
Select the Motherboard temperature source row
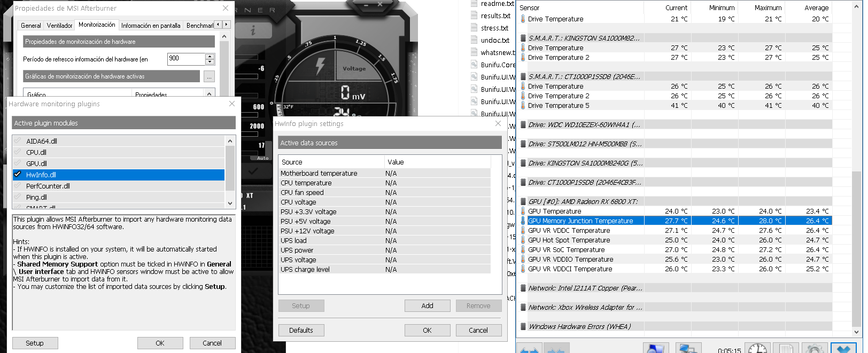(385, 173)
